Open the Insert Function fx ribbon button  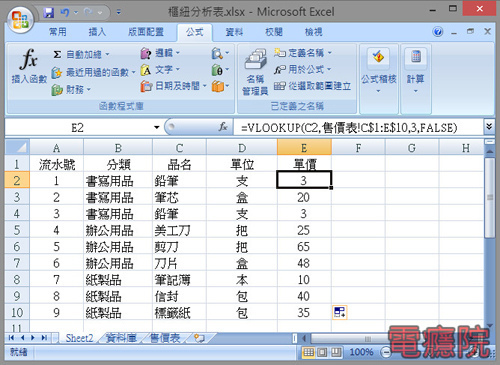(29, 66)
